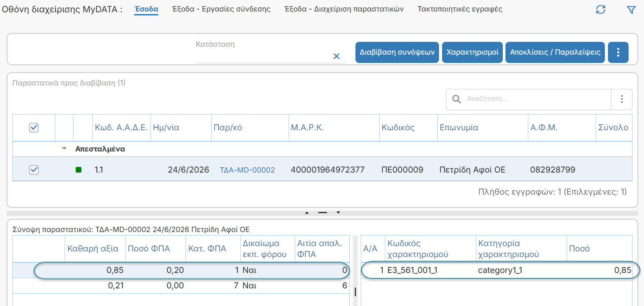
Task: Click the Α.Φ.Μ. column header
Action: pos(562,128)
